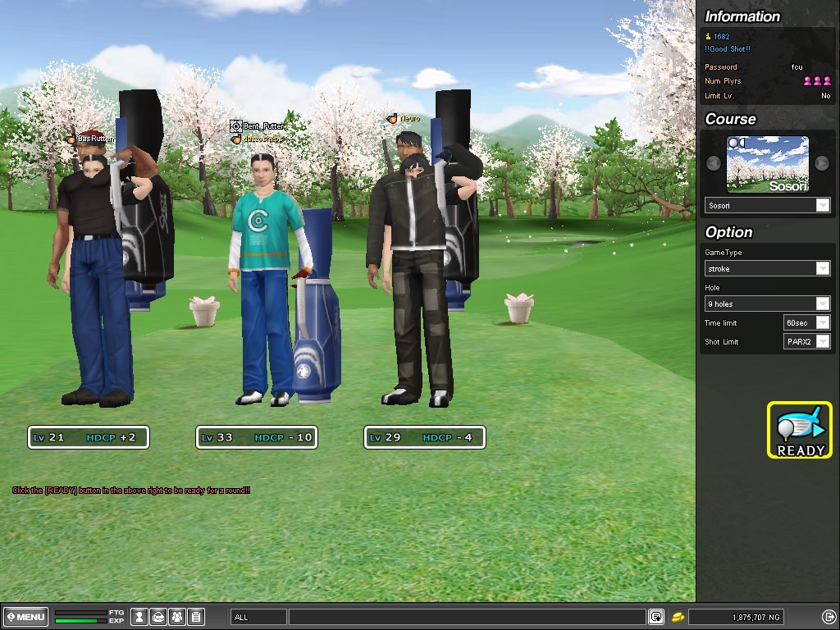Image resolution: width=840 pixels, height=630 pixels.
Task: Click the READY golf club button
Action: 800,429
